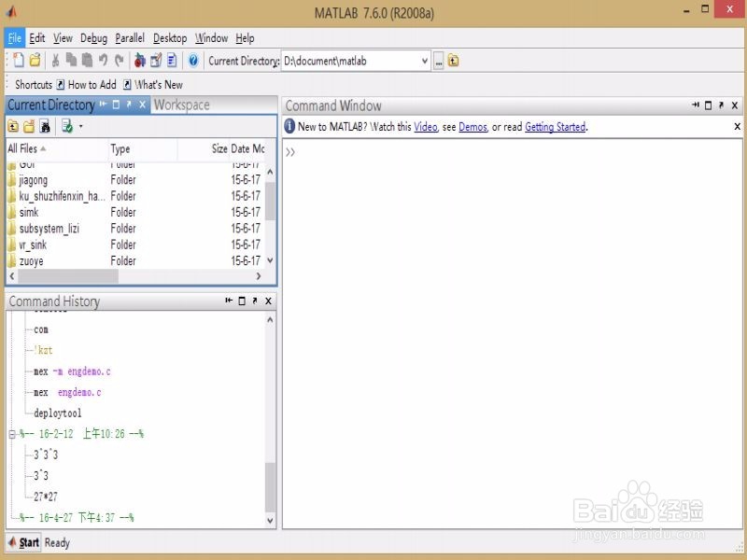Undock the Command Window panel
747x560 pixels.
tap(721, 105)
